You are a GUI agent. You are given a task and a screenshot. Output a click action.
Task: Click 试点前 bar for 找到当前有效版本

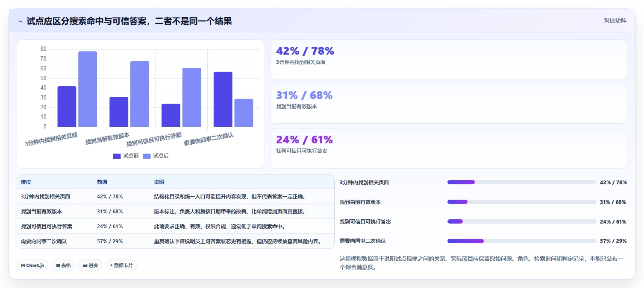point(119,112)
